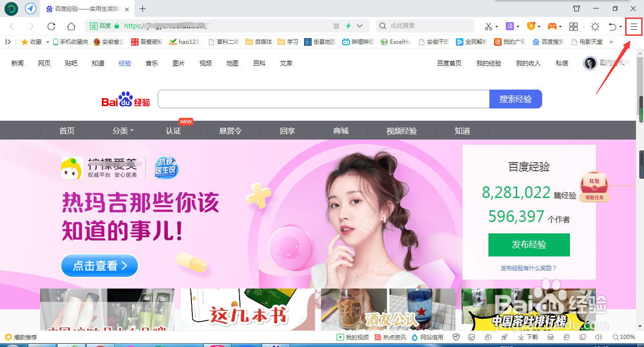The image size is (644, 347).
Task: Click the blue compass icon beside tabs
Action: pos(31,8)
